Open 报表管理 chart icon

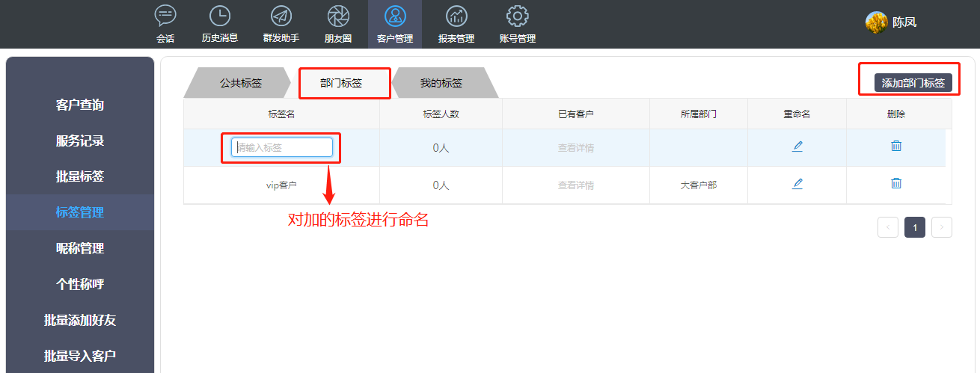(456, 16)
